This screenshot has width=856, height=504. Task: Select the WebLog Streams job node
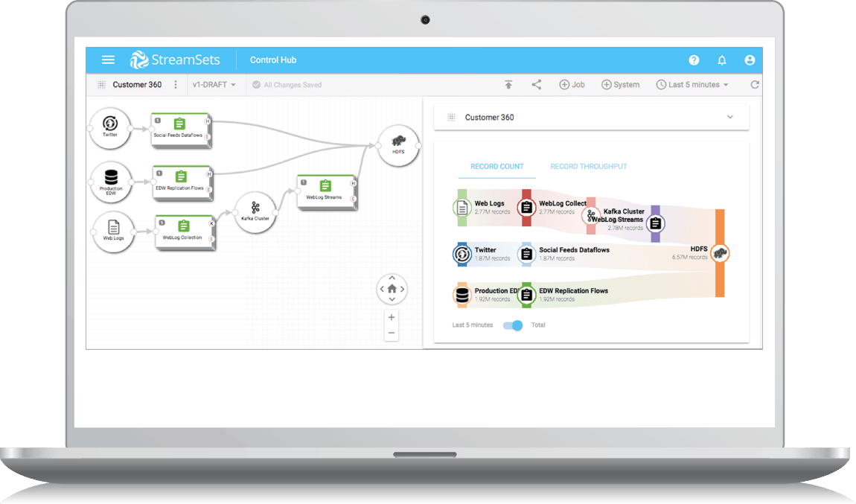click(x=327, y=192)
